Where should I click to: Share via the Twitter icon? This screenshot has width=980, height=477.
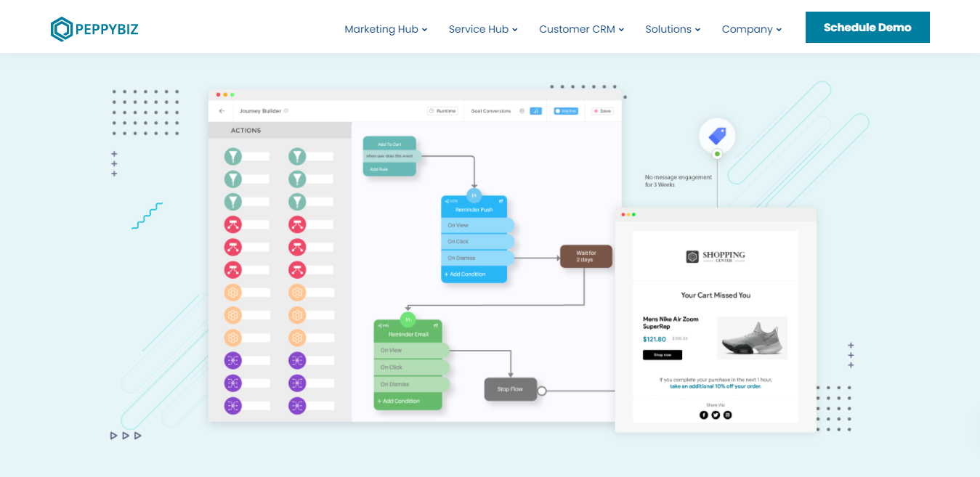[x=716, y=415]
